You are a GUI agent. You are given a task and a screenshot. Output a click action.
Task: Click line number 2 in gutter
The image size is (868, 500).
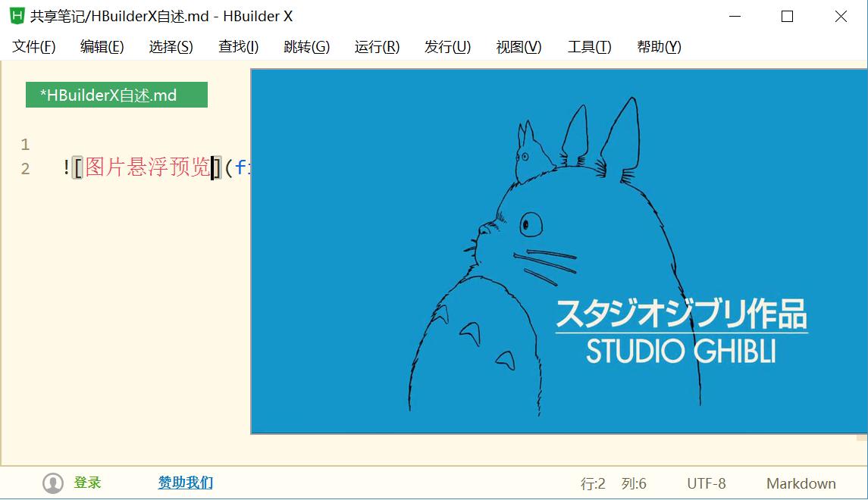click(x=25, y=168)
